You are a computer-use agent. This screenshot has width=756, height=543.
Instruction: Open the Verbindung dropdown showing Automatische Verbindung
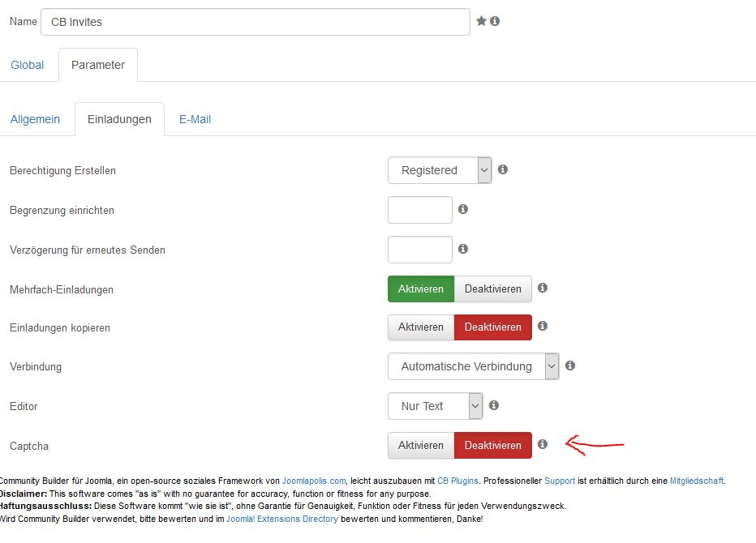(x=474, y=366)
